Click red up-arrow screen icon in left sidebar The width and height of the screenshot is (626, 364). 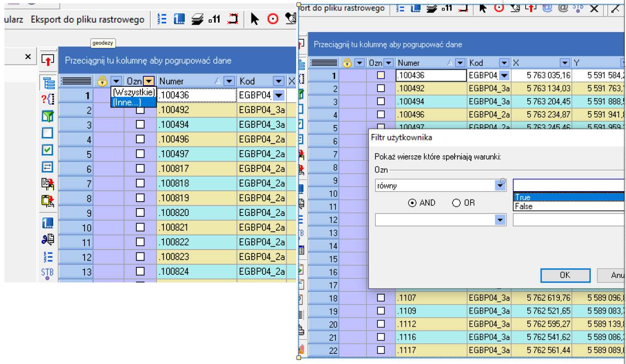(x=48, y=60)
